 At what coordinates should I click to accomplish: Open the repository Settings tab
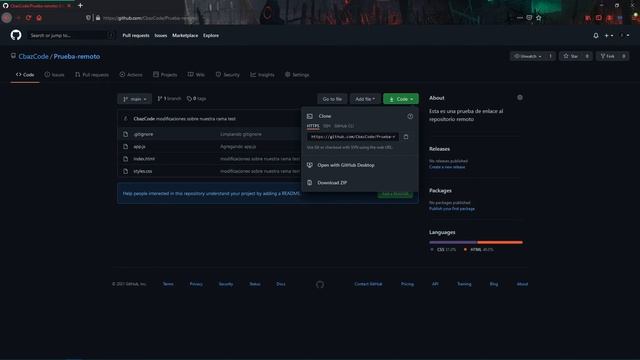pos(297,75)
